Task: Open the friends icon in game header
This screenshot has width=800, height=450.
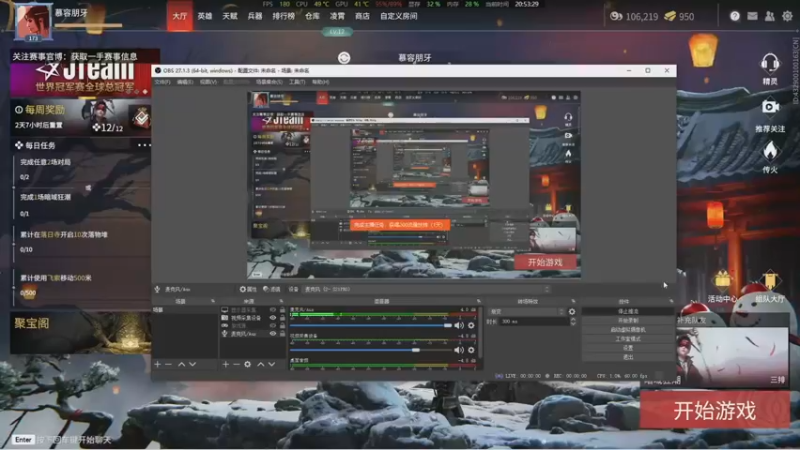Action: (769, 16)
